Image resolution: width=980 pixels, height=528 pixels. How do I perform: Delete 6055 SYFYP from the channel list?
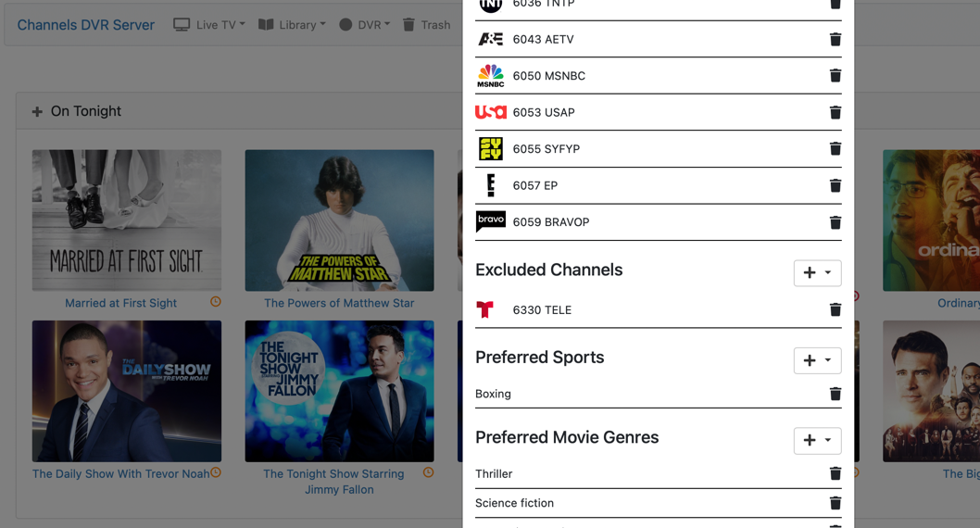(x=835, y=149)
